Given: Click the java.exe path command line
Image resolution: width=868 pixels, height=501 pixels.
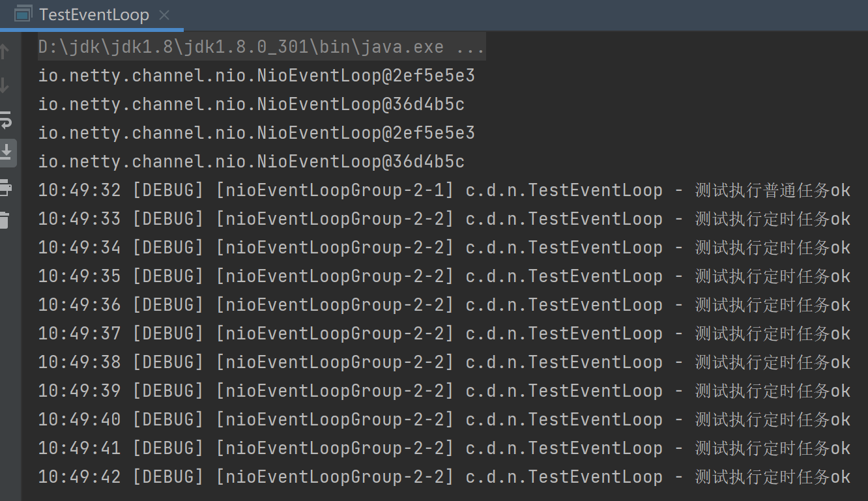Looking at the screenshot, I should click(x=241, y=48).
